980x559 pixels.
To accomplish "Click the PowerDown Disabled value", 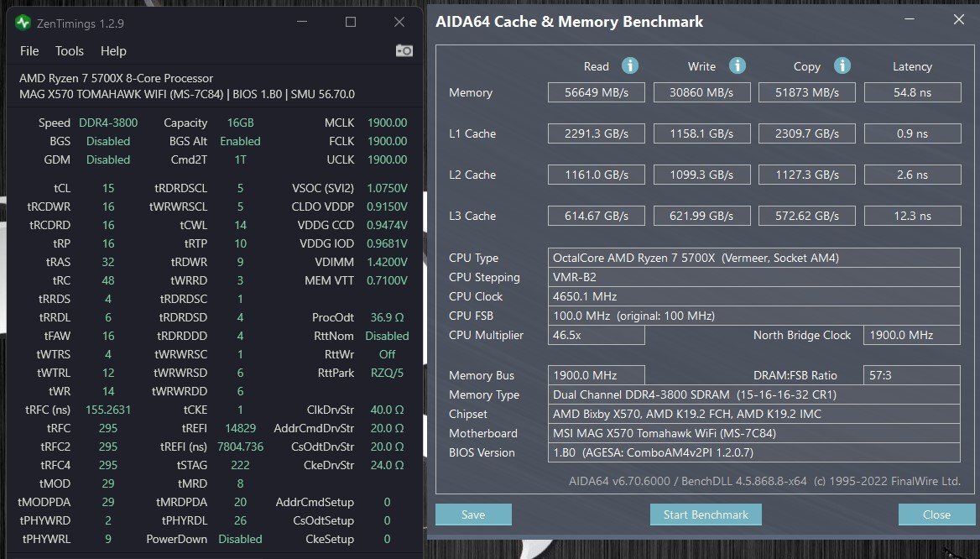I will (x=240, y=539).
